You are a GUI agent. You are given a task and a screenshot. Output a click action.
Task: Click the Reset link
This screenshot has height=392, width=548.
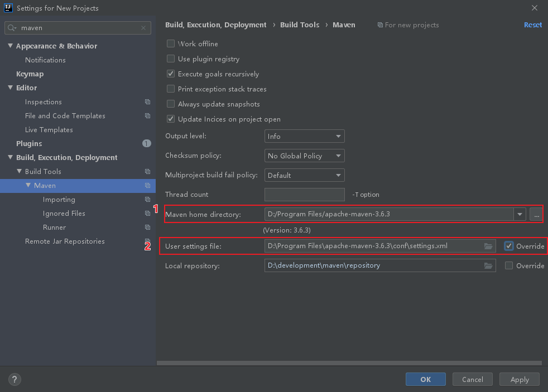coord(533,25)
